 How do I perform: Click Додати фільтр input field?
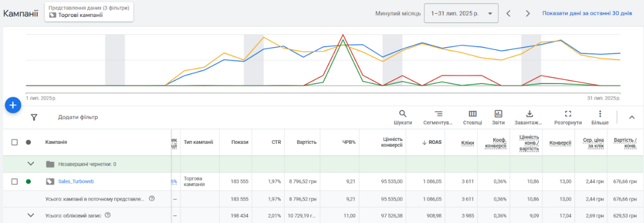(x=78, y=117)
